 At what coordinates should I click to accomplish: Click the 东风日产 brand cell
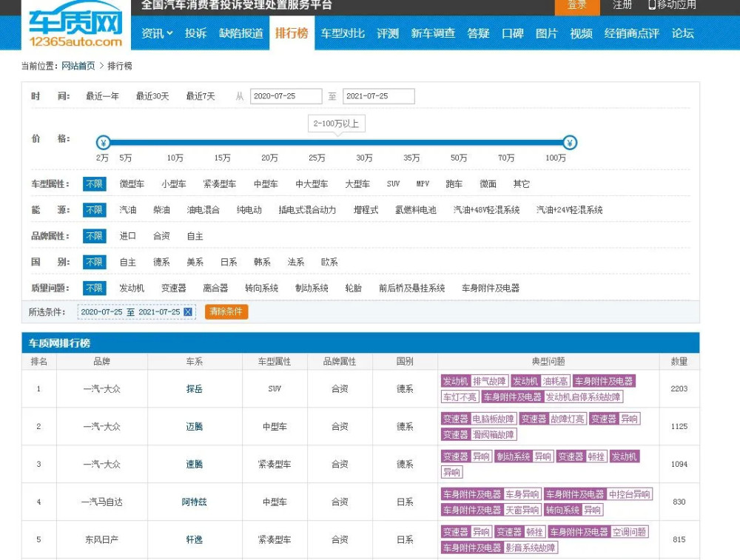102,540
